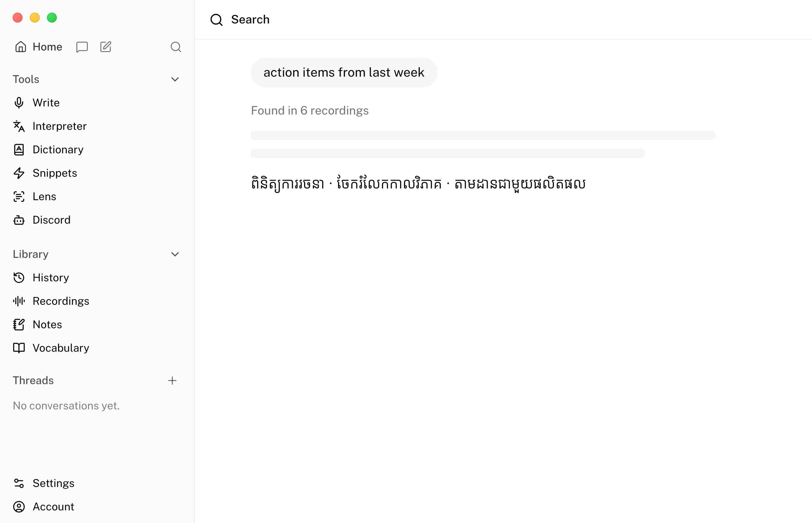812x523 pixels.
Task: Collapse the Tools section chevron
Action: 175,79
